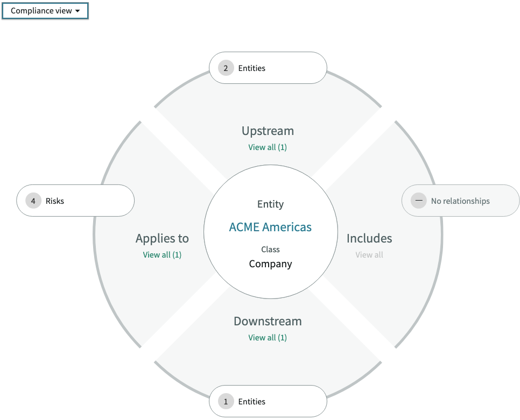Screen dimensions: 520x420
Task: Click the Class label in center circle
Action: click(x=270, y=250)
